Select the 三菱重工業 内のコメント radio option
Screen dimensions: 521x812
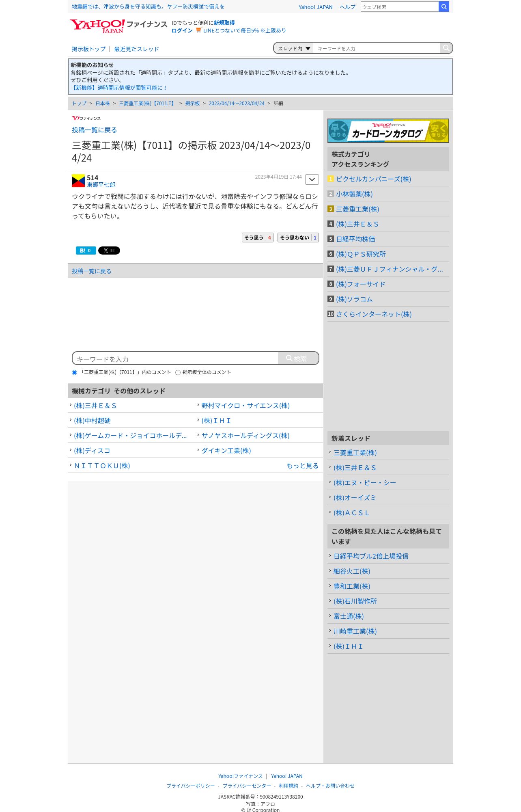pyautogui.click(x=74, y=372)
